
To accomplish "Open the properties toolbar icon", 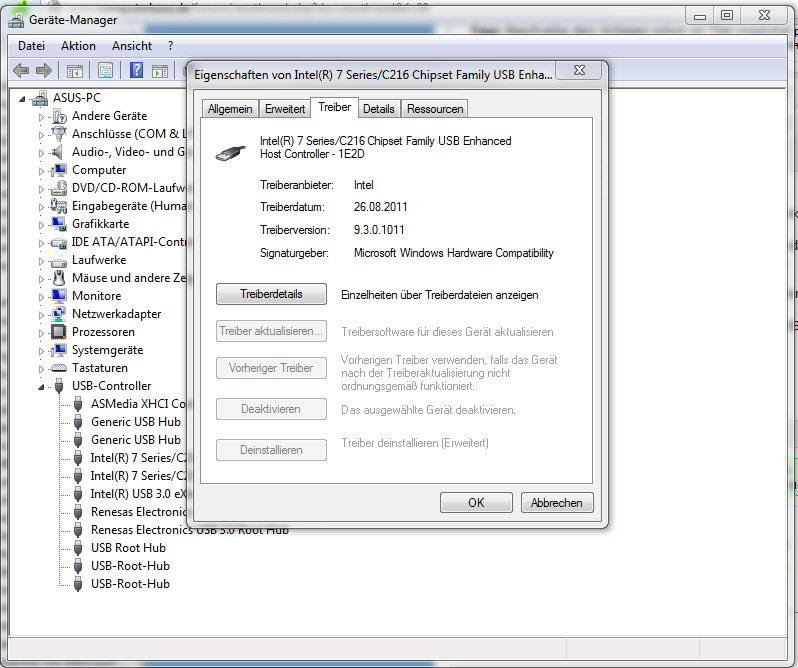I will pos(105,70).
